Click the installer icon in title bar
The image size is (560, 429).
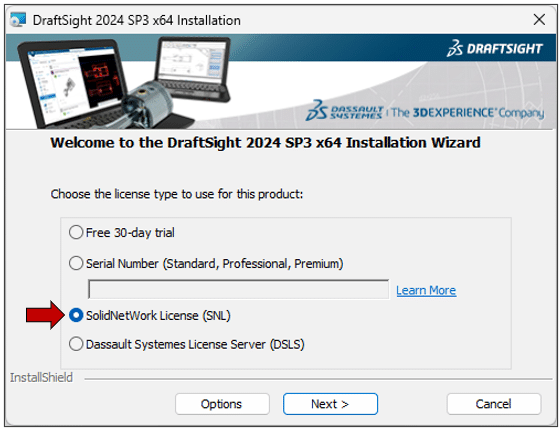(x=18, y=20)
